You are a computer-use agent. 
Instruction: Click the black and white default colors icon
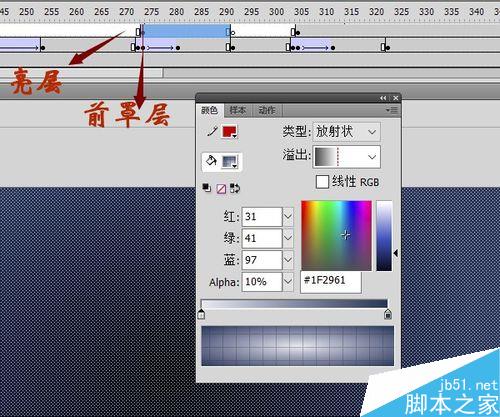207,188
